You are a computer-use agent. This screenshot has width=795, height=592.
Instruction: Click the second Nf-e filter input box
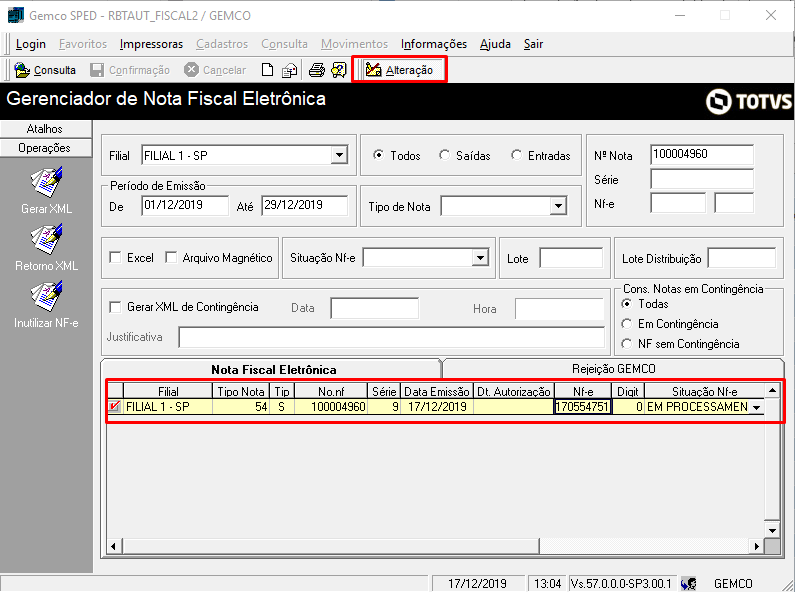(x=734, y=203)
